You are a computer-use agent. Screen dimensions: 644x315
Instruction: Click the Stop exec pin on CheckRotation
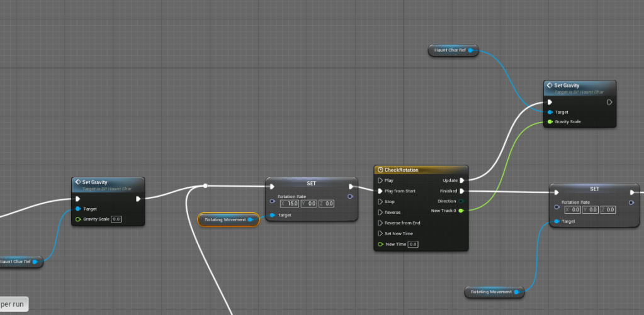coord(380,202)
